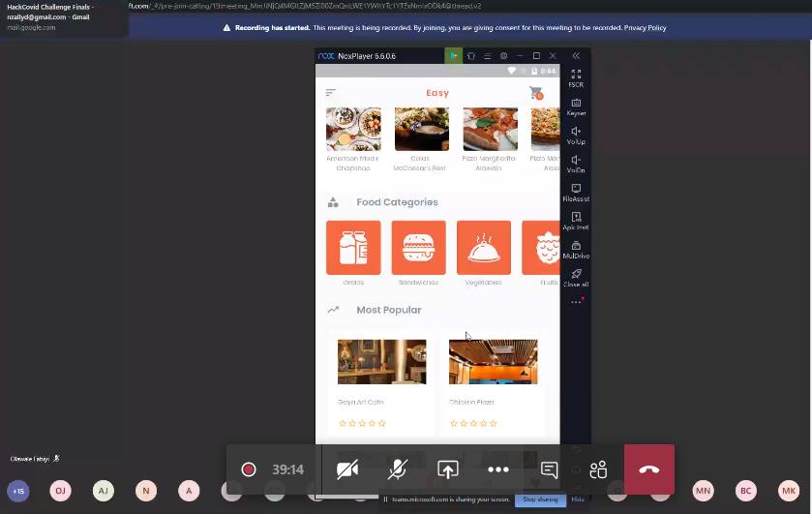The width and height of the screenshot is (812, 514).
Task: Open the NoxPlayer title bar menu
Action: 488,55
